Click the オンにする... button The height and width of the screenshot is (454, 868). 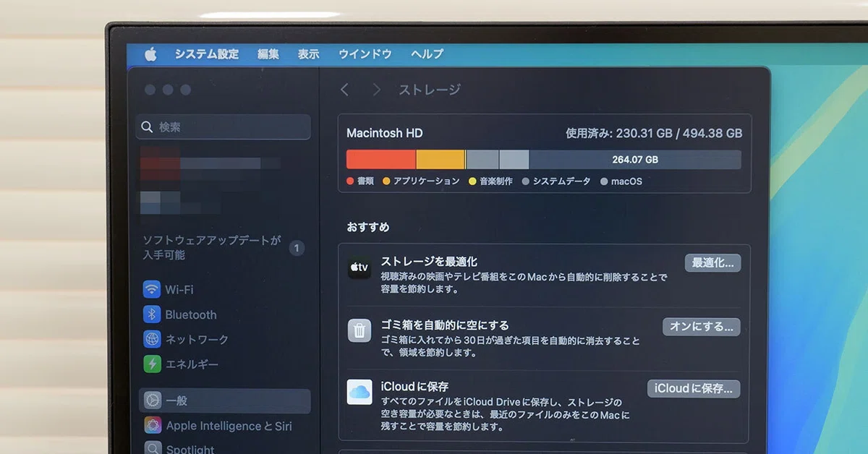pyautogui.click(x=702, y=327)
